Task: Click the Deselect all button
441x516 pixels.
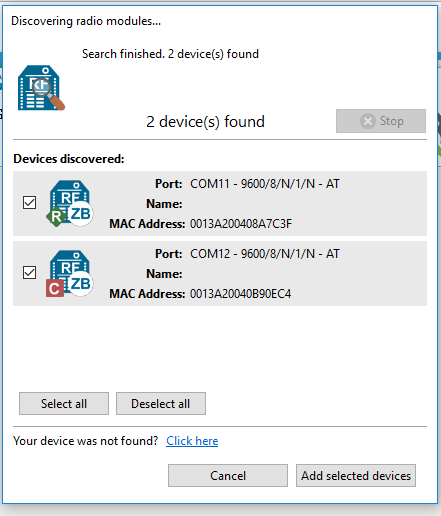Action: (x=161, y=404)
